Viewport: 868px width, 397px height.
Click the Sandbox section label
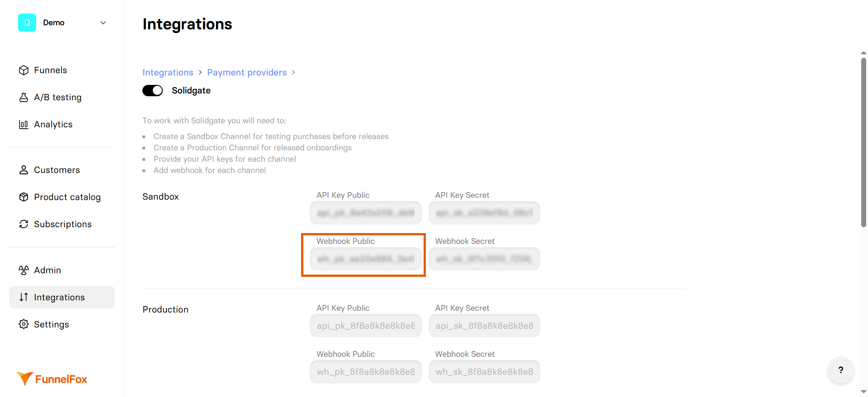(160, 196)
